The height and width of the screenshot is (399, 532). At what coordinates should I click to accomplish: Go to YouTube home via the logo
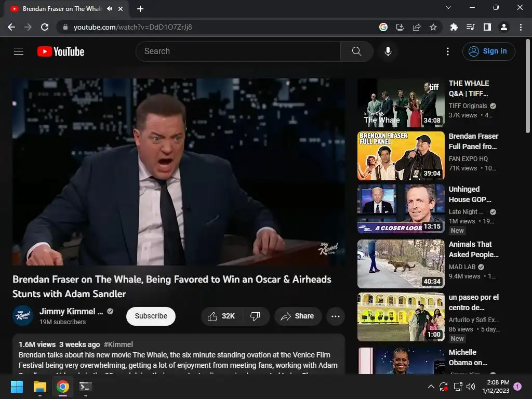click(61, 51)
